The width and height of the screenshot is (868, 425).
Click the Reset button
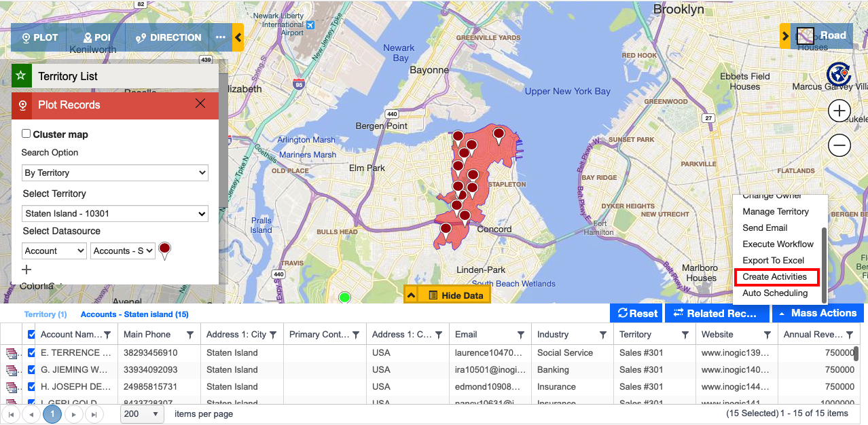tap(635, 313)
